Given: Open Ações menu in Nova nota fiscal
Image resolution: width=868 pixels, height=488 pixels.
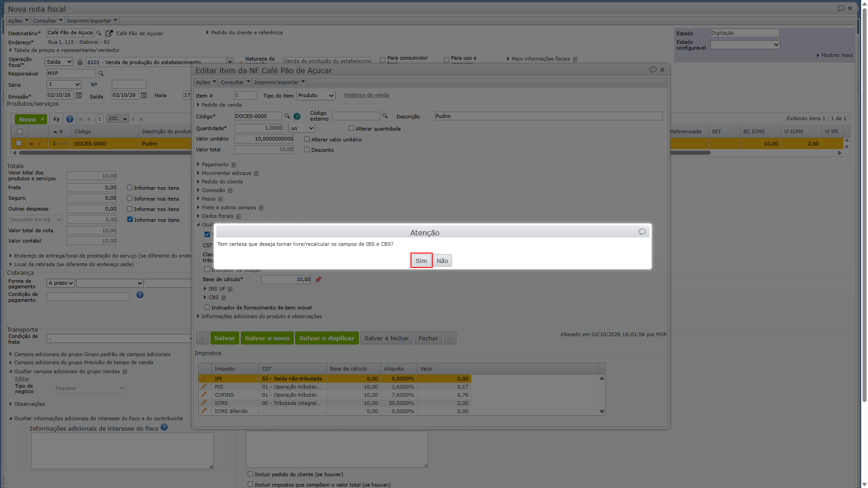Looking at the screenshot, I should (18, 21).
